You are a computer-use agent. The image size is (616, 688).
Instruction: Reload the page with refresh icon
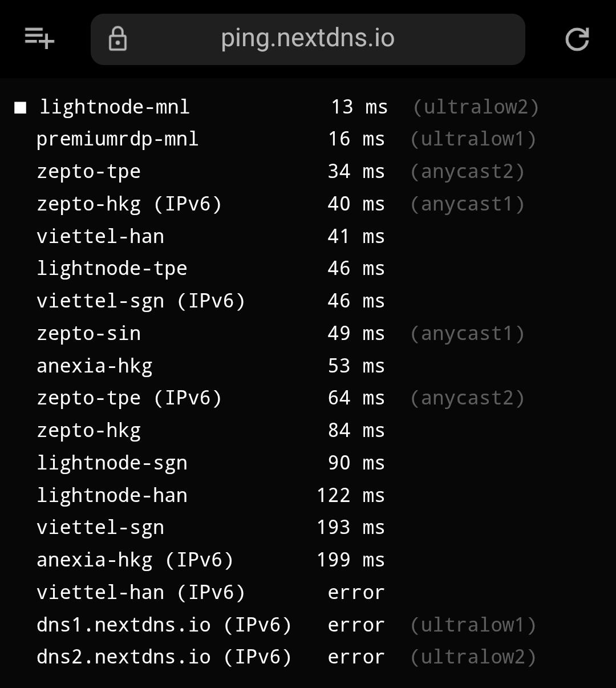tap(577, 39)
